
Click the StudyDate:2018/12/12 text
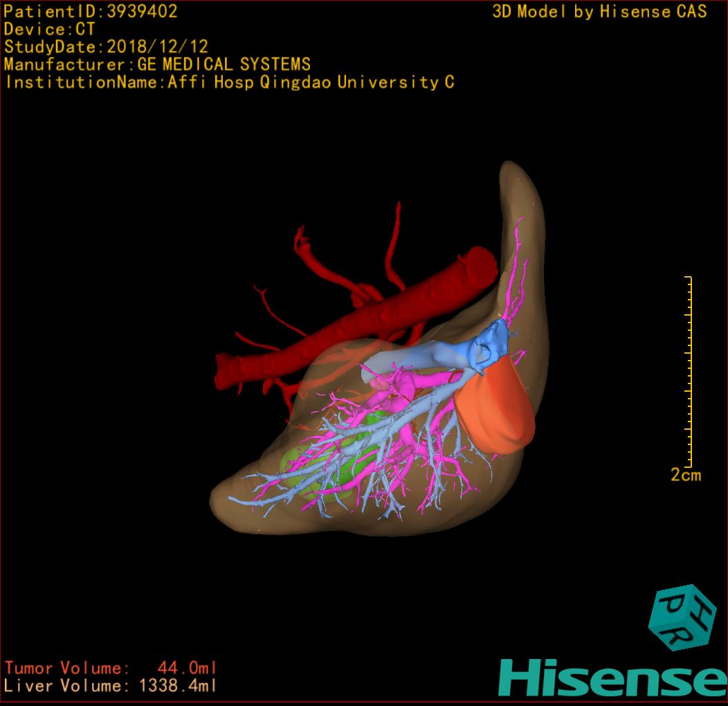pyautogui.click(x=107, y=46)
